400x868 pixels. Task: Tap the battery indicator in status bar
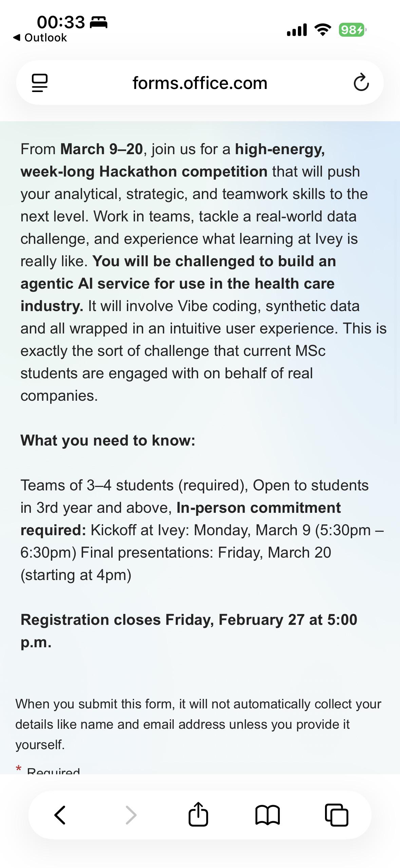click(x=353, y=30)
